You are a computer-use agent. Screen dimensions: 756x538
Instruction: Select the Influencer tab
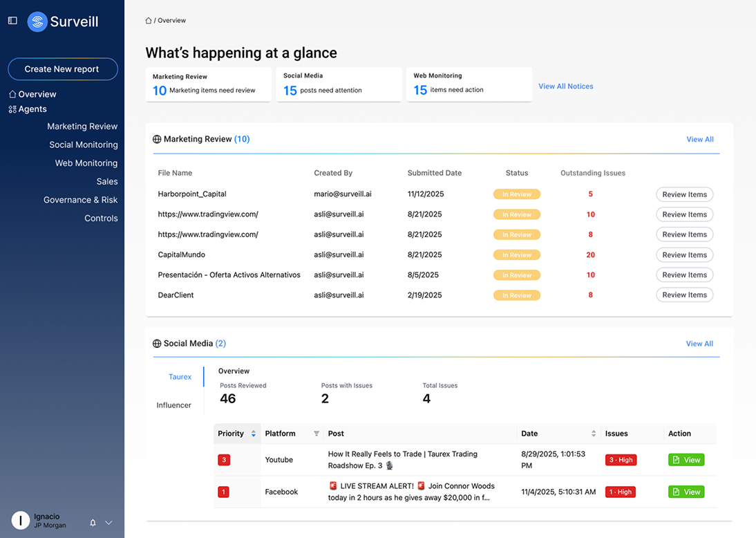(173, 405)
